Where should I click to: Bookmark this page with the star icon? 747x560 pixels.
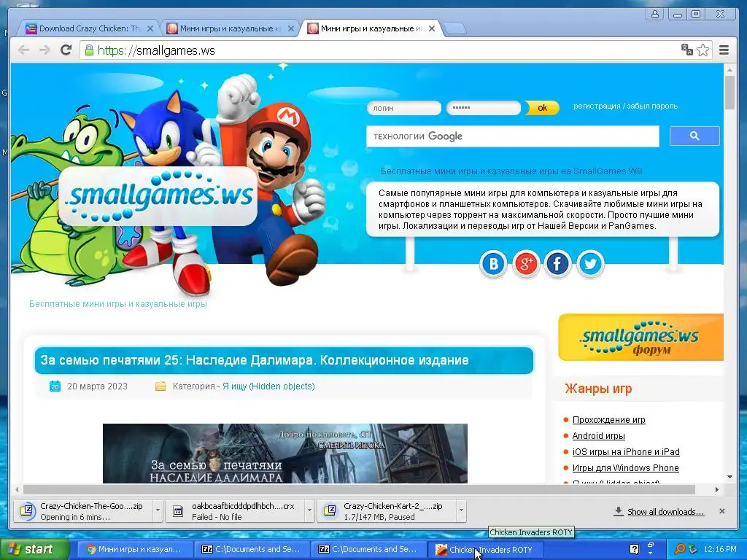tap(703, 50)
